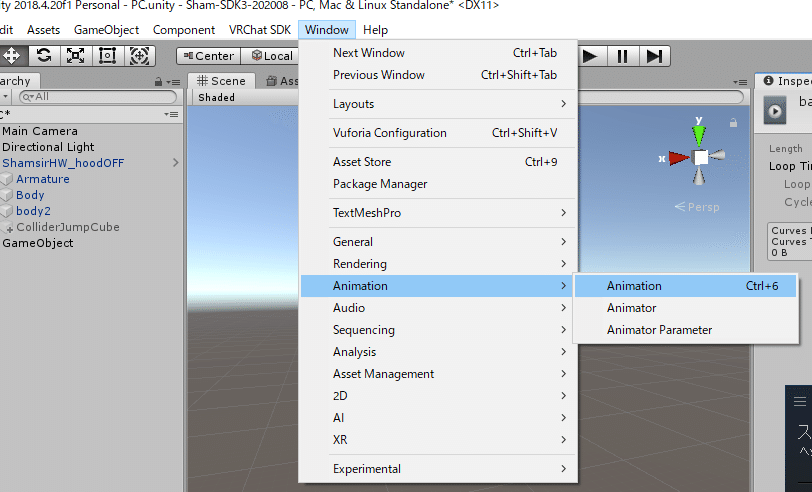Expand the 2D submenu
The height and width of the screenshot is (492, 812).
(438, 396)
